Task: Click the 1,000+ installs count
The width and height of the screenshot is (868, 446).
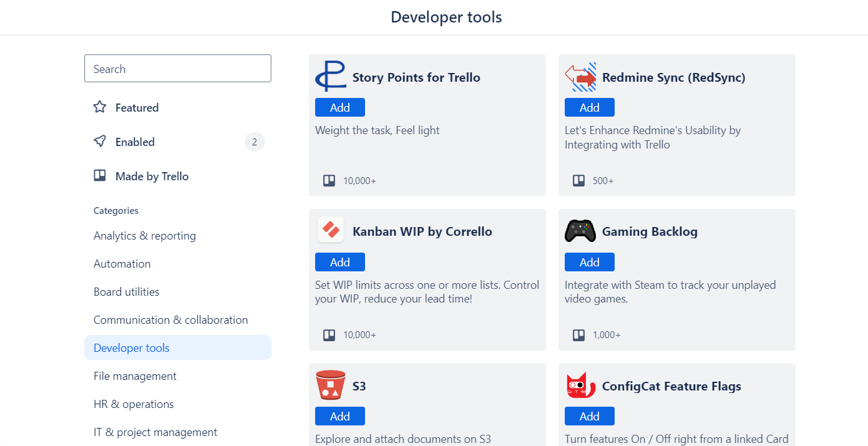Action: tap(607, 335)
